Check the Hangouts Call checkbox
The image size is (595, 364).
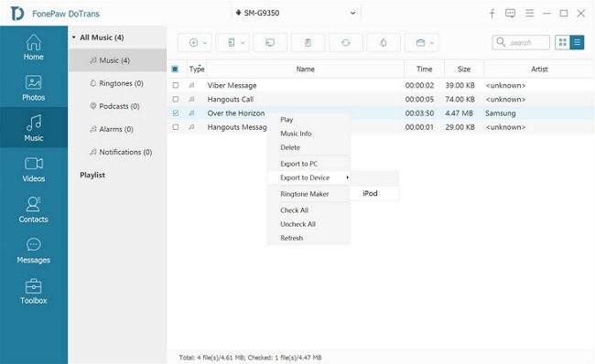(x=176, y=99)
